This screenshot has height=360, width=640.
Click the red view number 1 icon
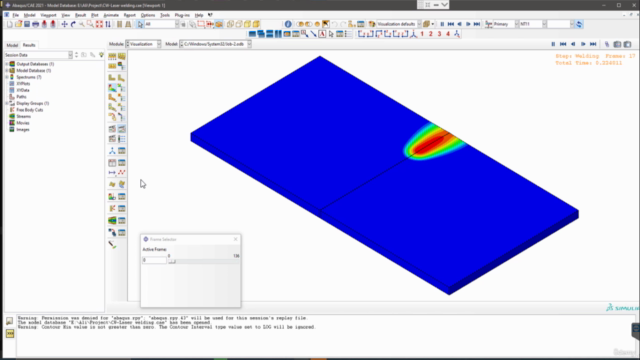pyautogui.click(x=422, y=34)
